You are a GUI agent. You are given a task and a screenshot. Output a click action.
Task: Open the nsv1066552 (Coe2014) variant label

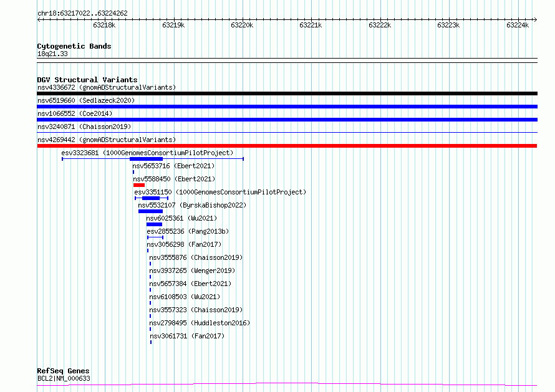[x=75, y=113]
